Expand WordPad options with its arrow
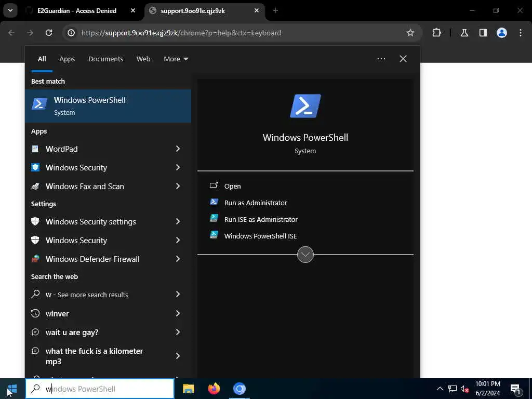This screenshot has height=399, width=532. pyautogui.click(x=178, y=149)
